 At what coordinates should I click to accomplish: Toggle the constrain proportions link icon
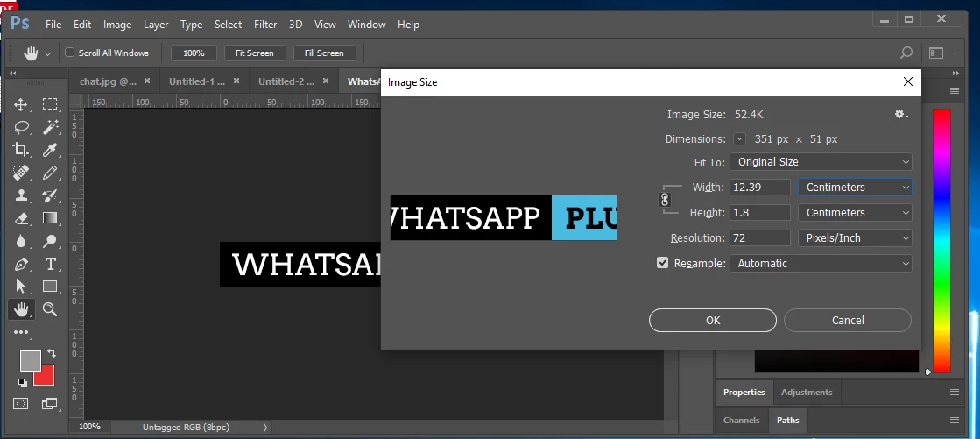(665, 200)
